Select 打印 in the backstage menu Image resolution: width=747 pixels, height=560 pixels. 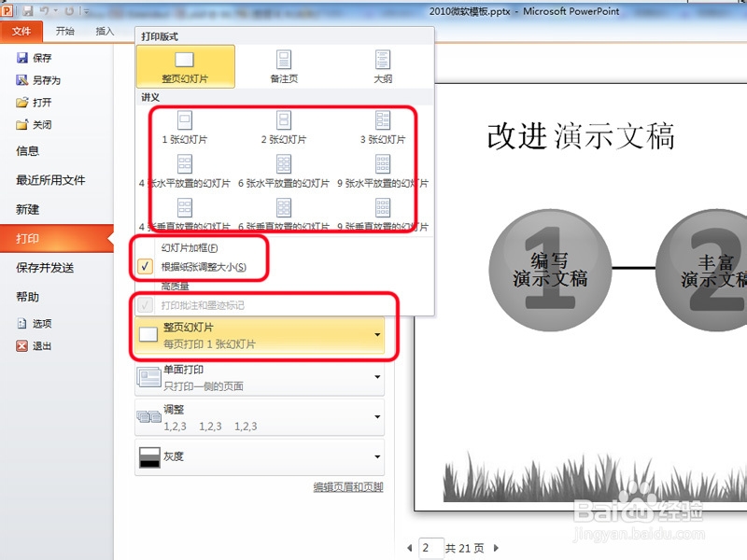point(57,238)
